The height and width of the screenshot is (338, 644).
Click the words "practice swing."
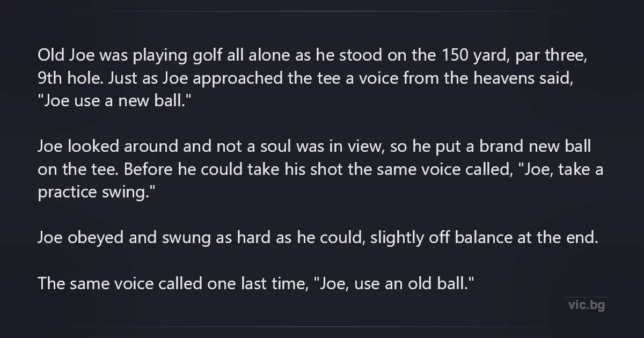pyautogui.click(x=97, y=192)
